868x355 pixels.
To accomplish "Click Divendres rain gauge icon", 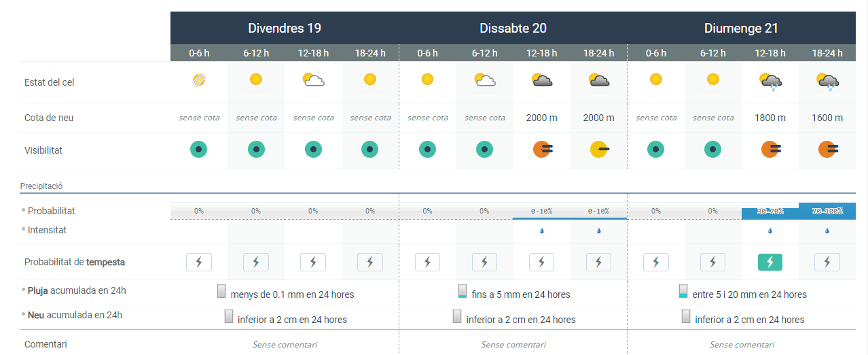I will tap(221, 292).
